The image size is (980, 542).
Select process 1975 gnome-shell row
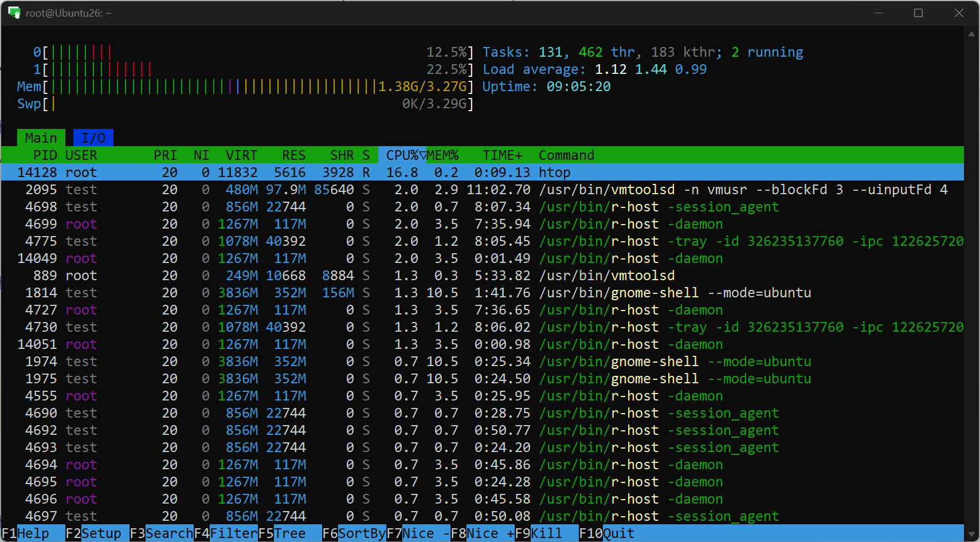[x=482, y=379]
